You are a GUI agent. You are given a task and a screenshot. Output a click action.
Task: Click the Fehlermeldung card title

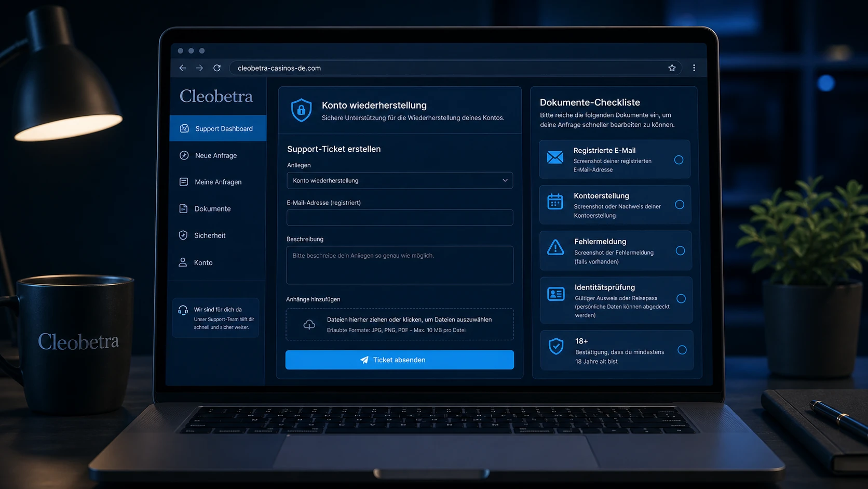point(600,242)
